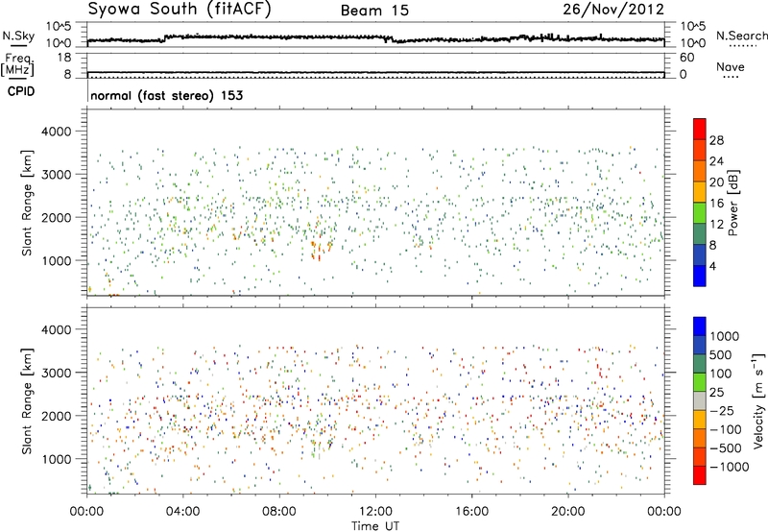Click the strong red echo cluster near 09:30
The width and height of the screenshot is (768, 532).
320,249
